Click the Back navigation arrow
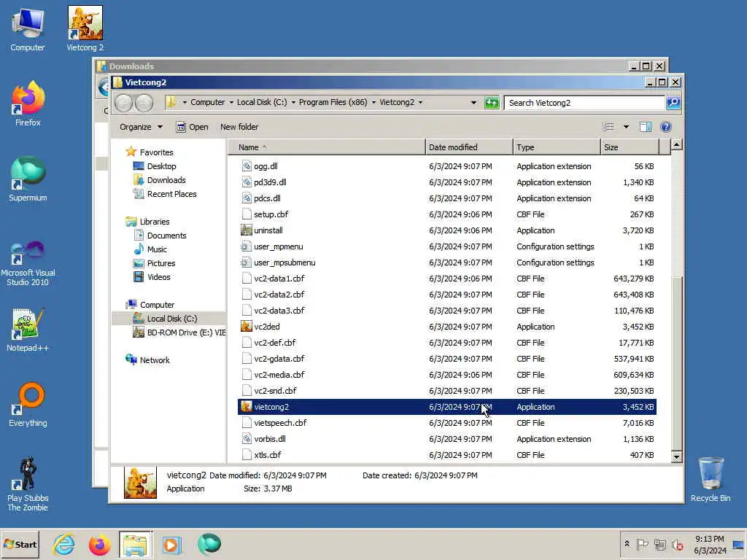 click(123, 103)
